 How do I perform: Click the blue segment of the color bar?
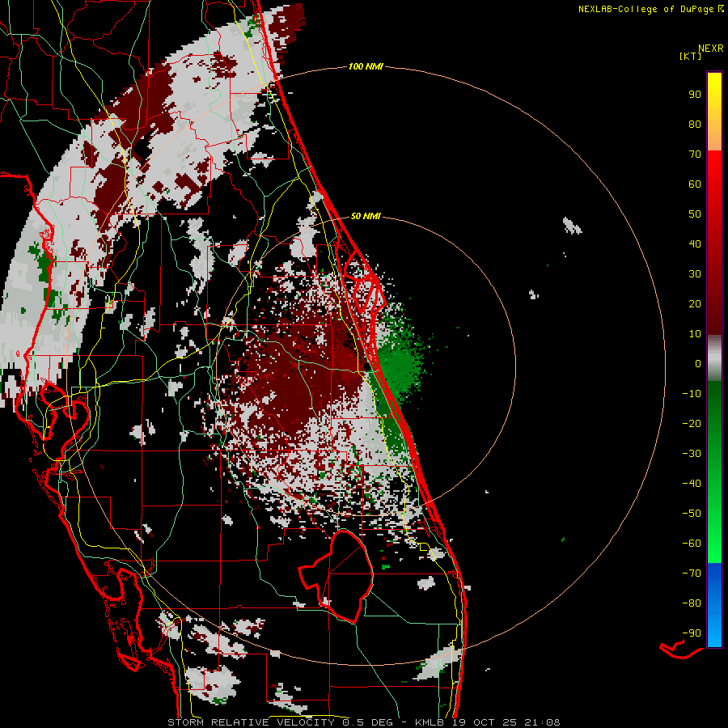[x=714, y=604]
